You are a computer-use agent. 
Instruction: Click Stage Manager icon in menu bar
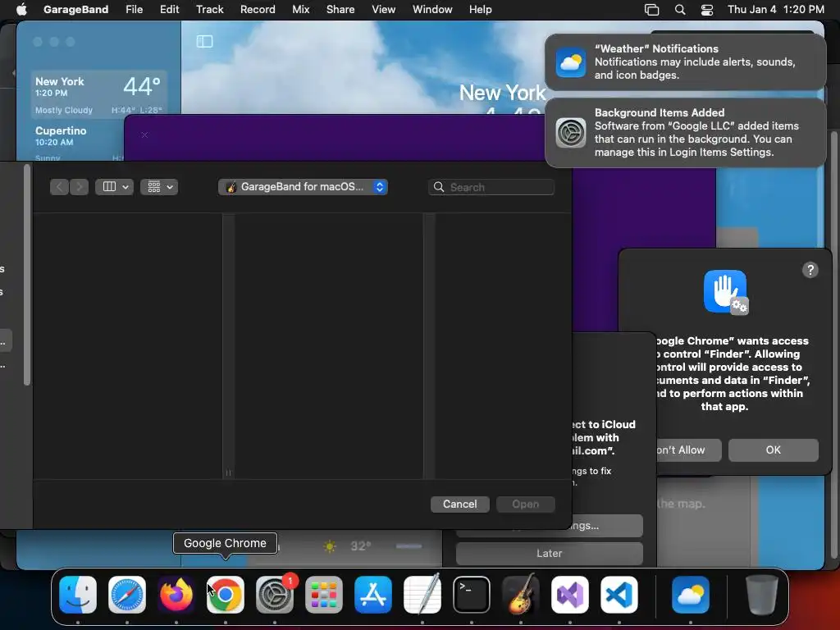pyautogui.click(x=651, y=9)
